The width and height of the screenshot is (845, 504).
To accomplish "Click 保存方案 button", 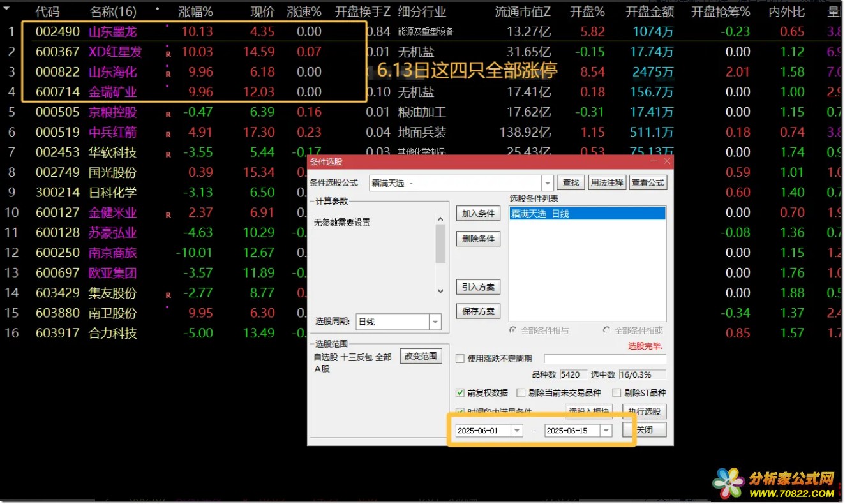I will (478, 311).
